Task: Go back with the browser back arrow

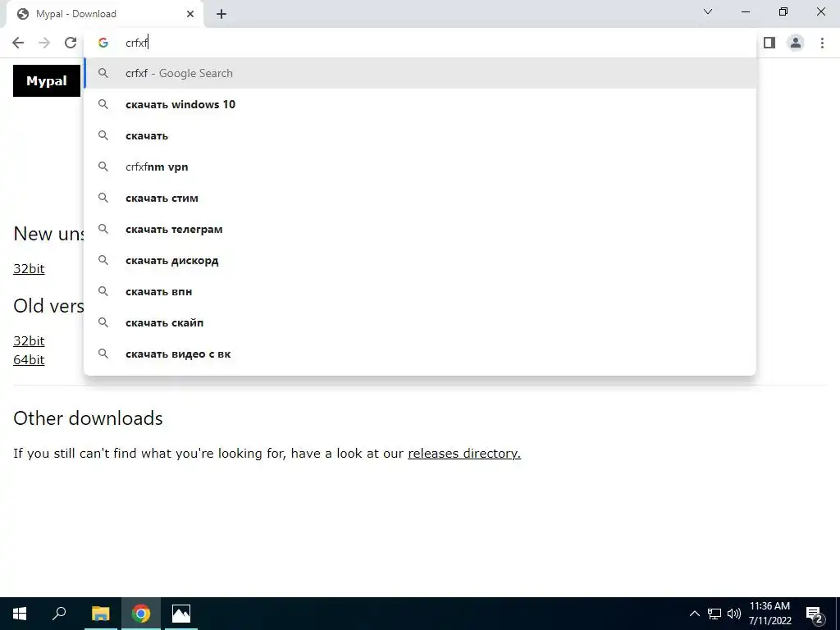Action: click(x=18, y=43)
